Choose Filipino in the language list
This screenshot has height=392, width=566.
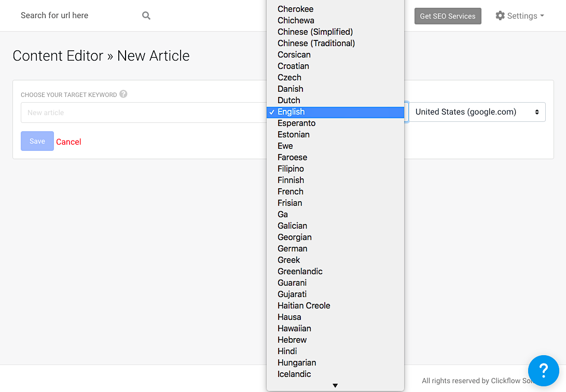pos(335,169)
